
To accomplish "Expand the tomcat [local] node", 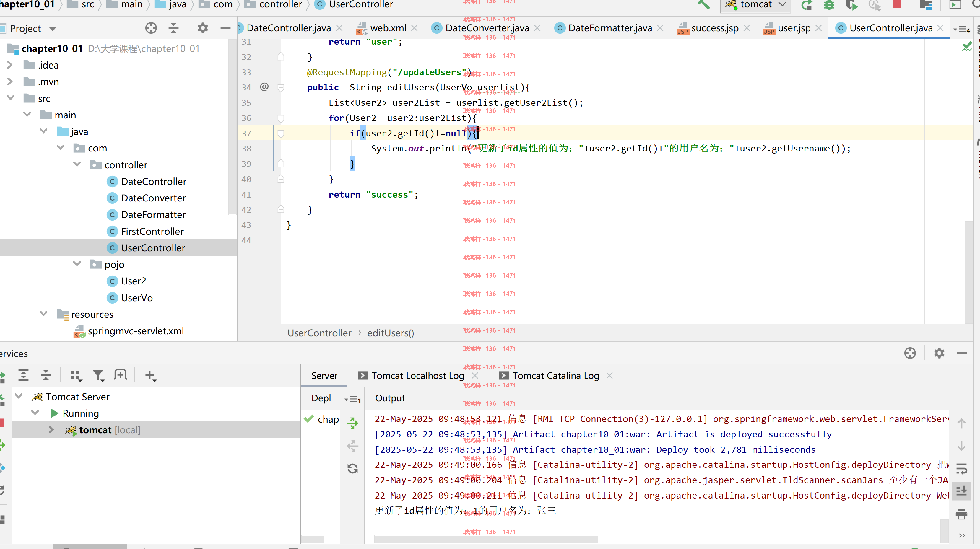I will [x=51, y=430].
